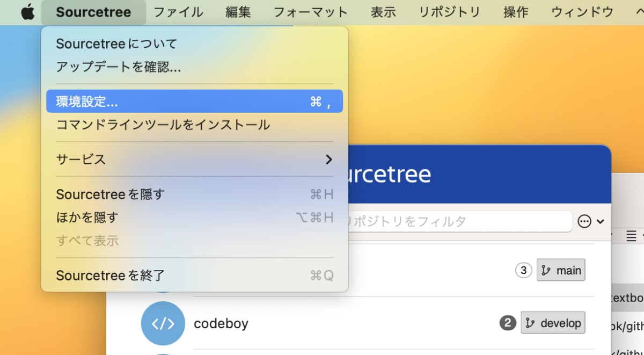Open the 編集 menu
644x355 pixels.
point(238,12)
